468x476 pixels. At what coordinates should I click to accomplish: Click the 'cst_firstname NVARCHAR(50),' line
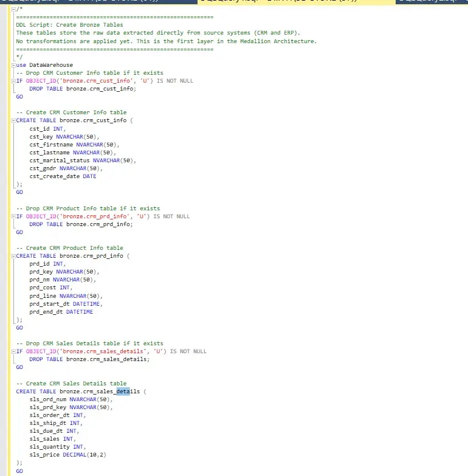point(74,145)
